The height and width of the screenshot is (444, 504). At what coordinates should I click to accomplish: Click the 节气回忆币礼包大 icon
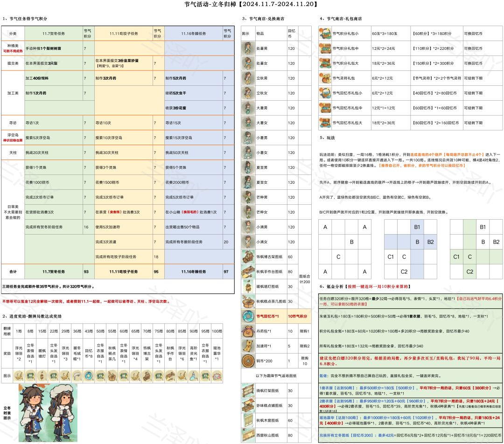point(325,123)
